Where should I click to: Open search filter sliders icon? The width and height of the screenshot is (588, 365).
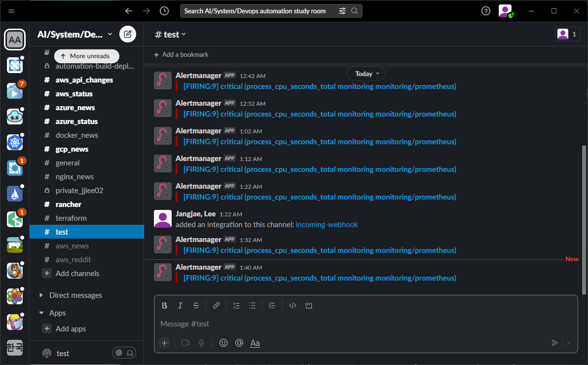(342, 11)
